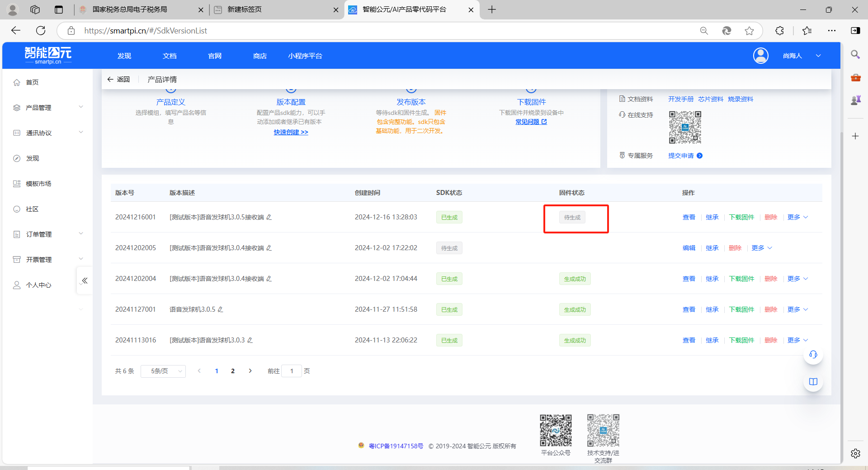
Task: Collapse the sidebar with the arrow icon
Action: pyautogui.click(x=85, y=280)
